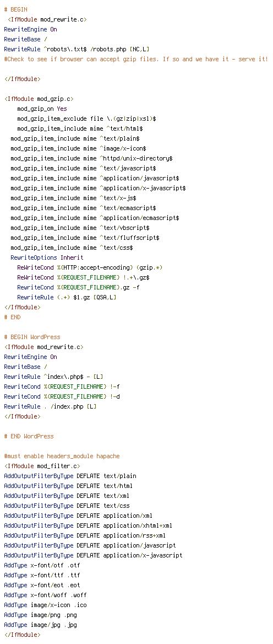Click the '# END WordPress' comment
Screen dimensions: 273x644
[x=29, y=436]
